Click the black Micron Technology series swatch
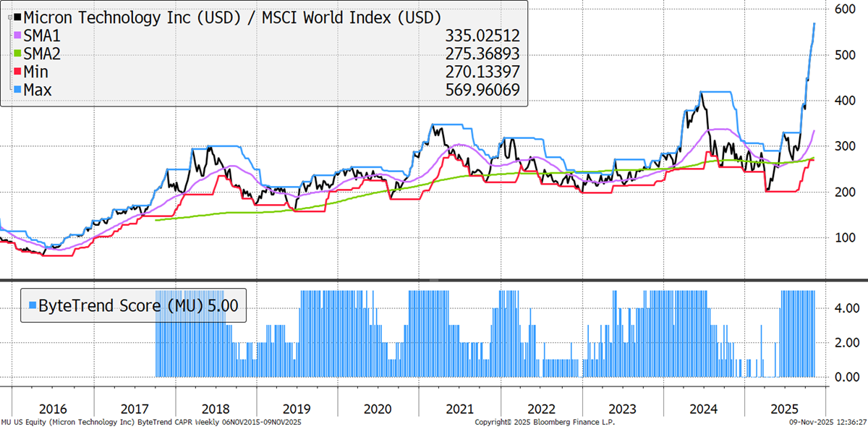 click(x=18, y=17)
